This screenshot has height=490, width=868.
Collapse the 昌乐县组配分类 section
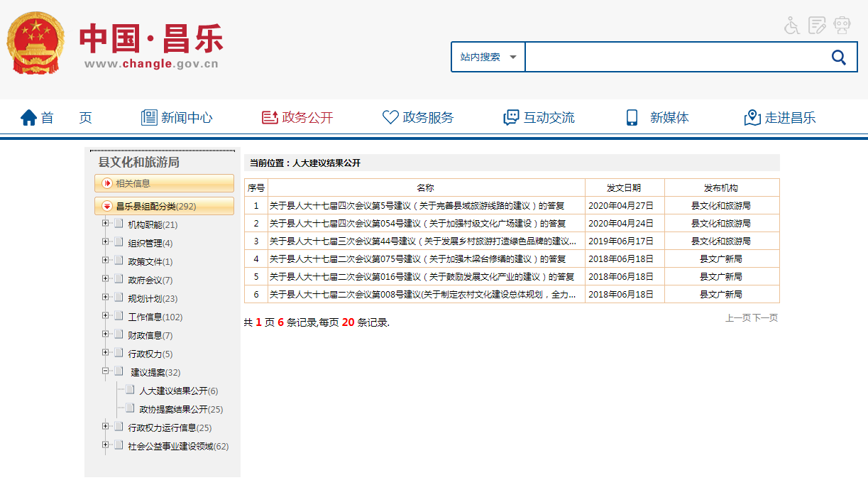(107, 207)
